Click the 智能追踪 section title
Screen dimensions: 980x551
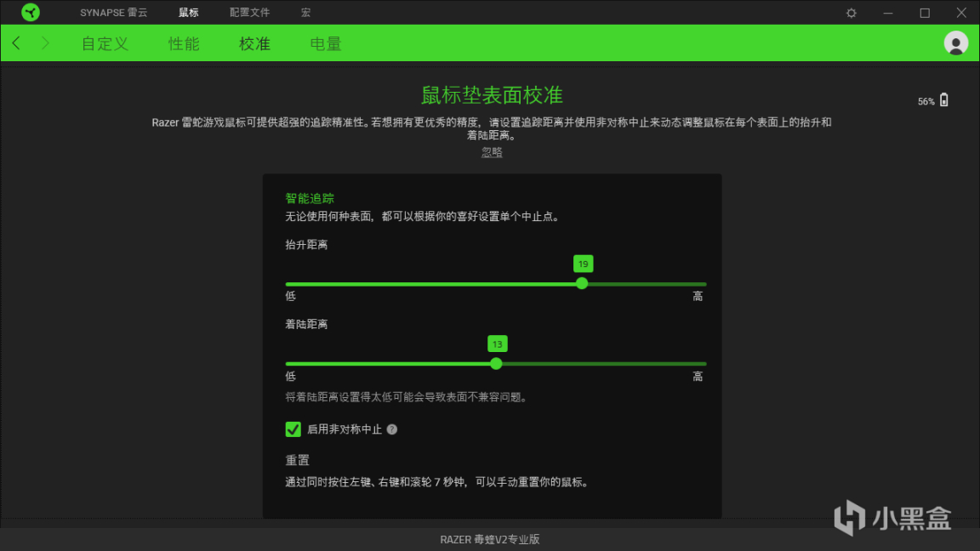pos(310,199)
